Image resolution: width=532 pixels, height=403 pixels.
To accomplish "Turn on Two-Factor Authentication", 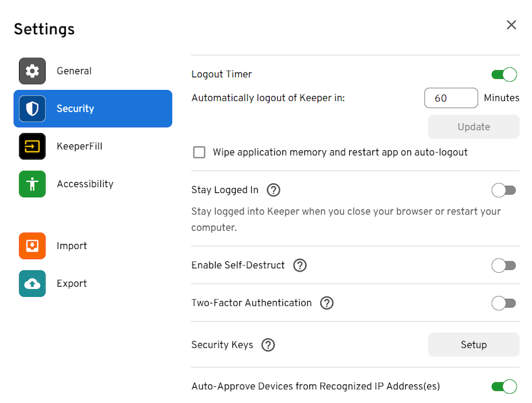I will [504, 303].
